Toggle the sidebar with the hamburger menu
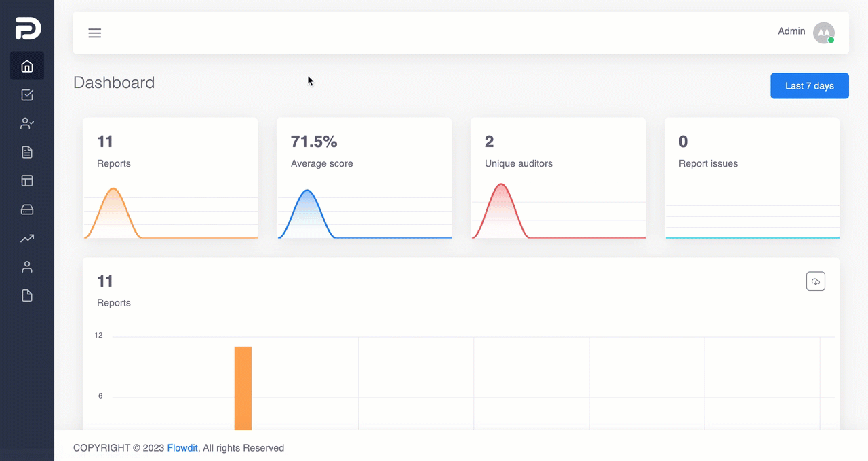The image size is (868, 461). (x=95, y=33)
